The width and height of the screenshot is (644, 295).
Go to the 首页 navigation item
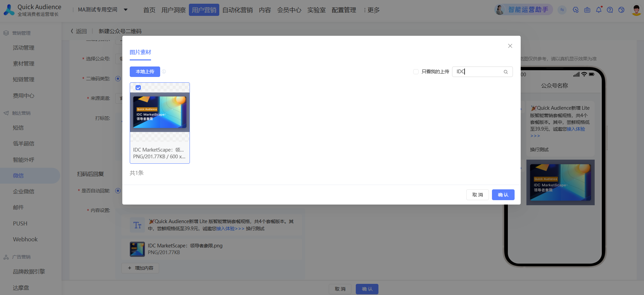(x=149, y=10)
